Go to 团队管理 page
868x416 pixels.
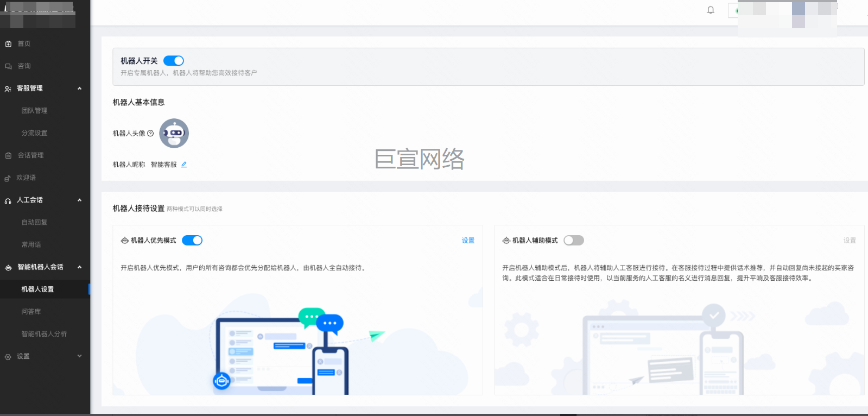tap(34, 111)
